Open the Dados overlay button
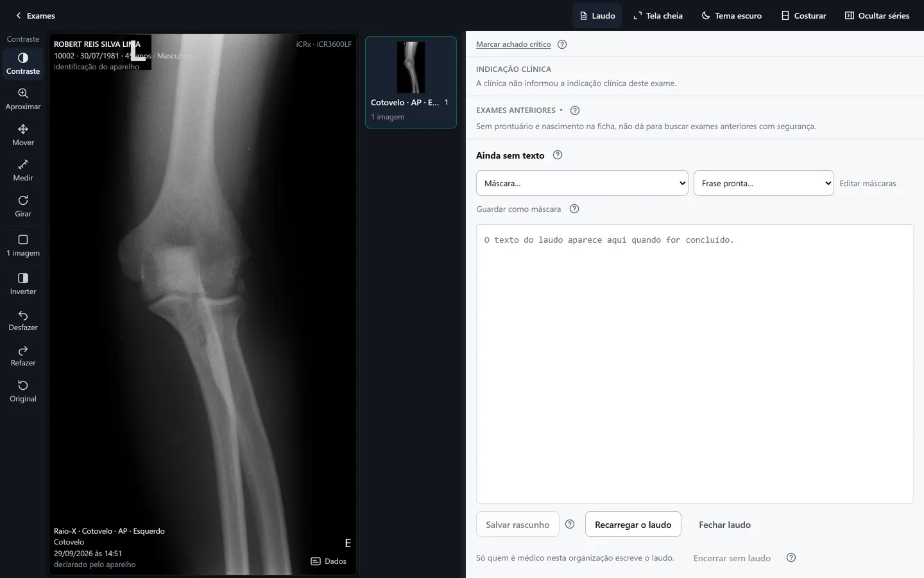Image resolution: width=924 pixels, height=578 pixels. [x=329, y=561]
